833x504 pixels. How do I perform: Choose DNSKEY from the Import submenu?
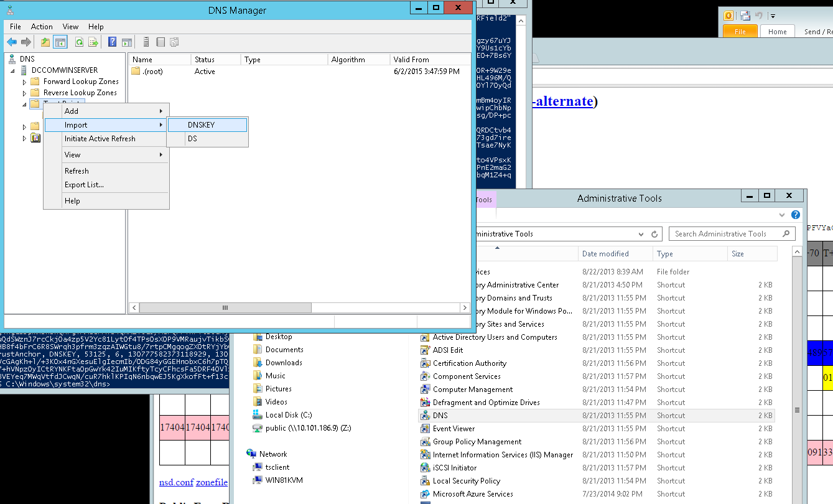tap(208, 125)
